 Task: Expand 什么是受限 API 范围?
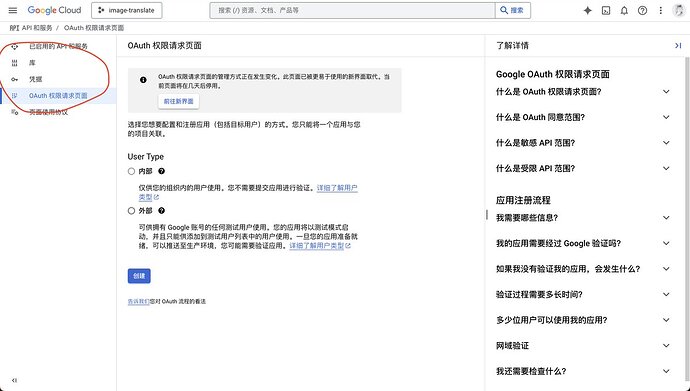[583, 168]
